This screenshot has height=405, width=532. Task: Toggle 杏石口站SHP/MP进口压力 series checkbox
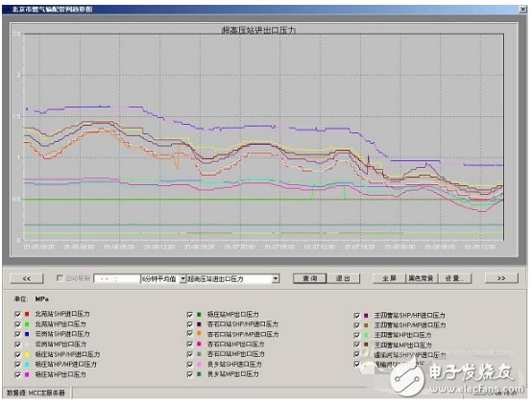[x=190, y=334]
